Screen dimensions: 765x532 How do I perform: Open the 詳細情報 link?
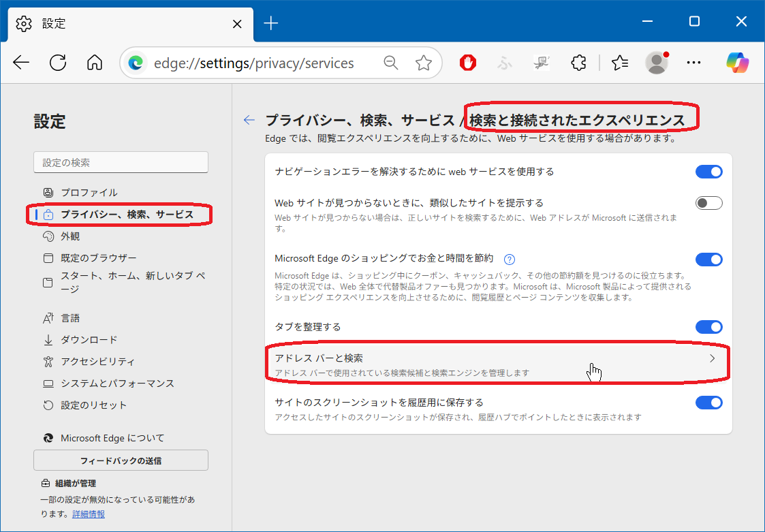(89, 514)
